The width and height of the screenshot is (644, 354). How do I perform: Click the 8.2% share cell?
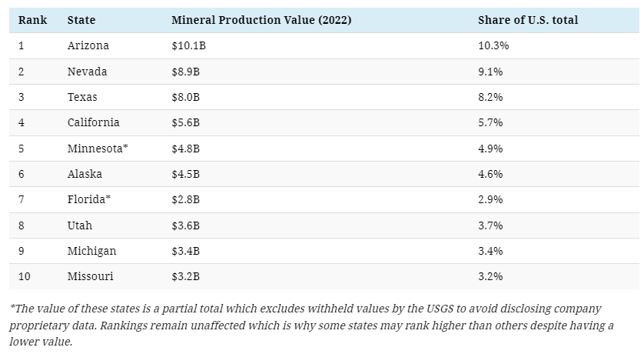(490, 97)
